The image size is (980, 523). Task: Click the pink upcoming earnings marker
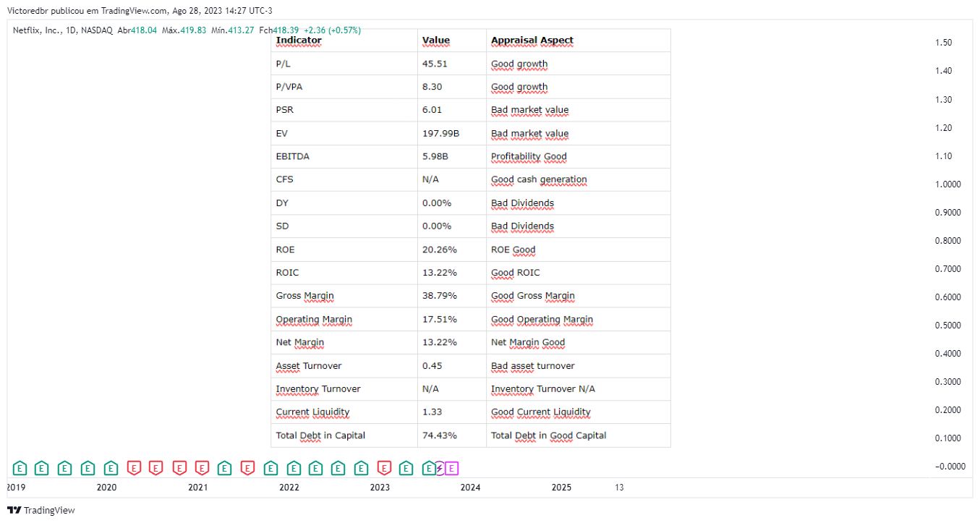point(452,468)
